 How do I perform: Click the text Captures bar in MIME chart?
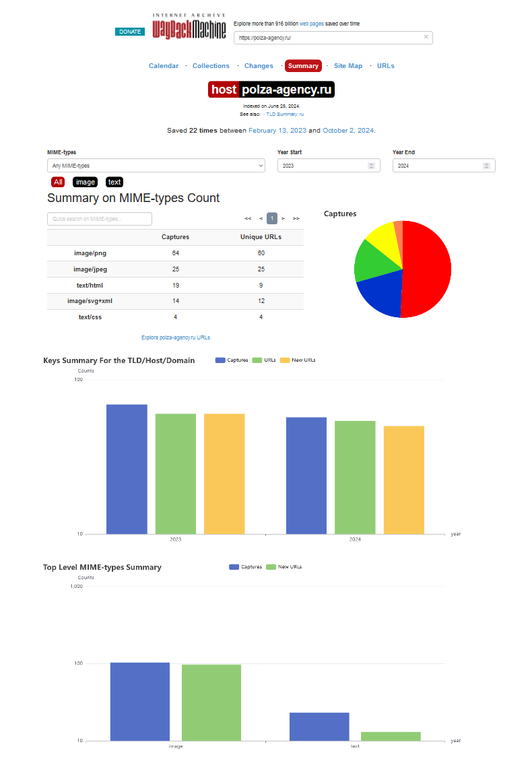319,727
